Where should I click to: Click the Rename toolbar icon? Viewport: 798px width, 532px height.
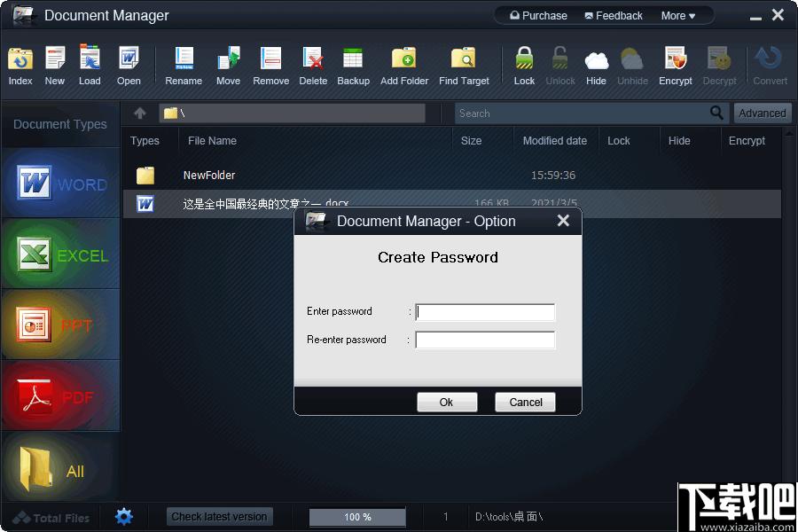(x=184, y=59)
